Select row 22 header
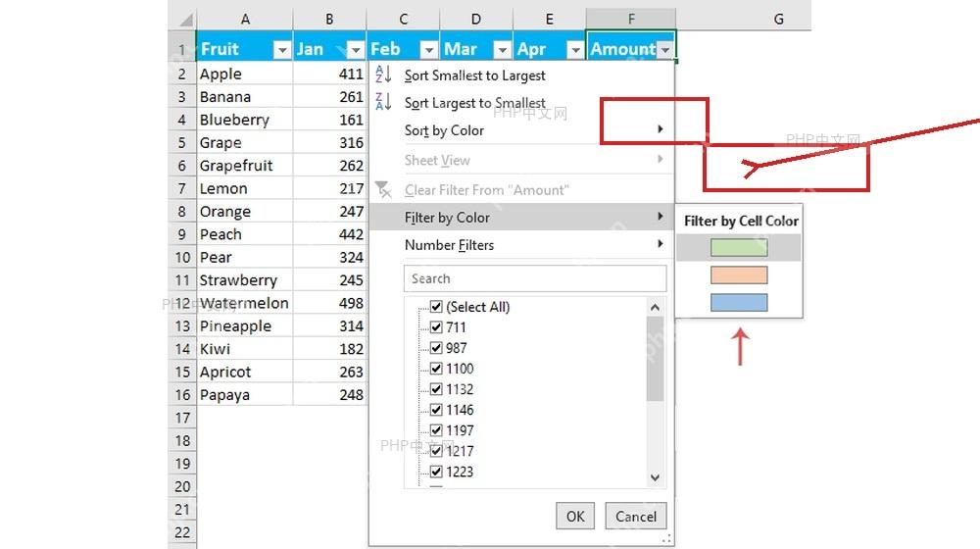Screen dimensions: 980x549 [182, 532]
